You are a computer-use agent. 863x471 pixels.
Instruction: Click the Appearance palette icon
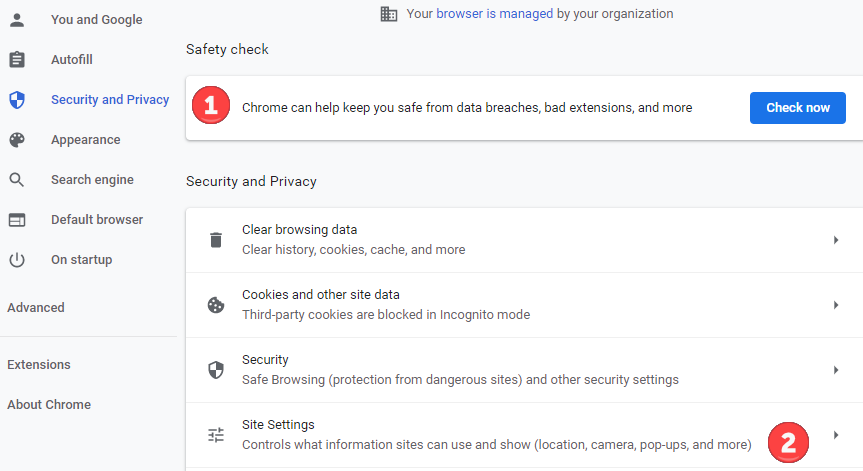17,140
